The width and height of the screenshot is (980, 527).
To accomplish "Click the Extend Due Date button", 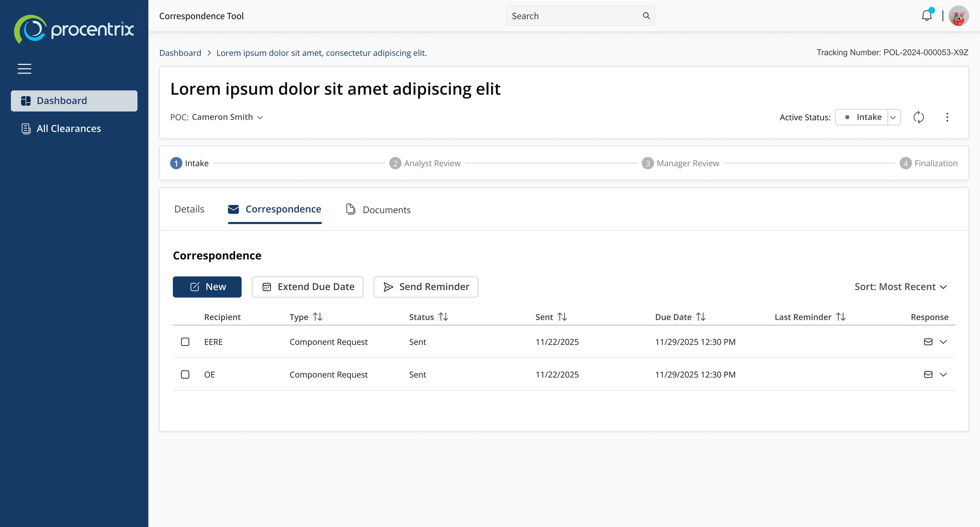I will 307,287.
